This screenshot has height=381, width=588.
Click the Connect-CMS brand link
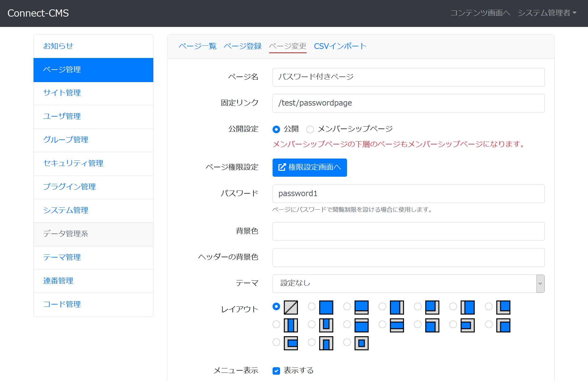[x=38, y=13]
